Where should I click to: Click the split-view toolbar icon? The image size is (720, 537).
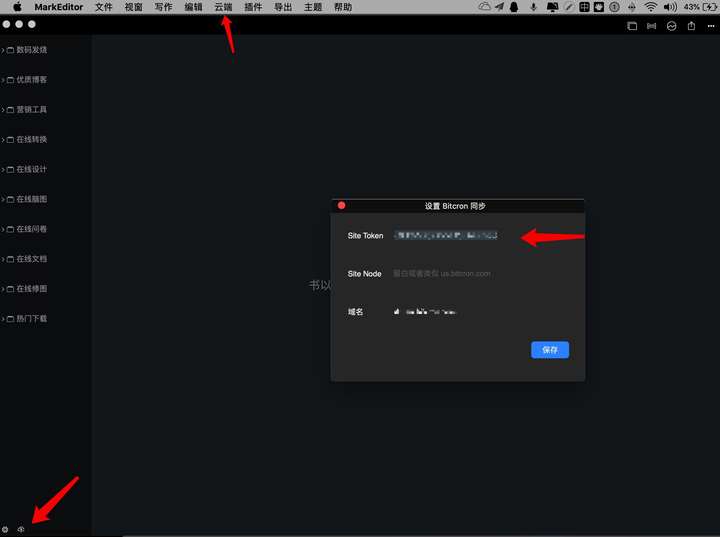652,26
